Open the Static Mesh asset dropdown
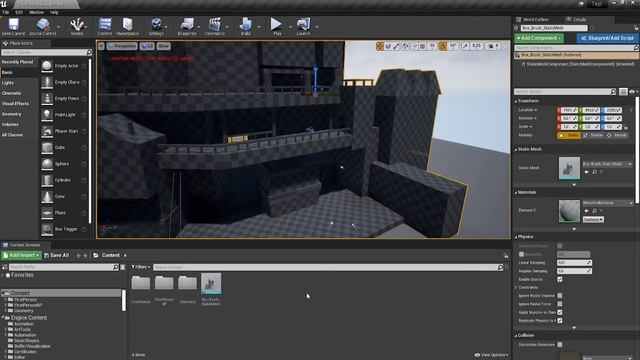 coord(607,164)
